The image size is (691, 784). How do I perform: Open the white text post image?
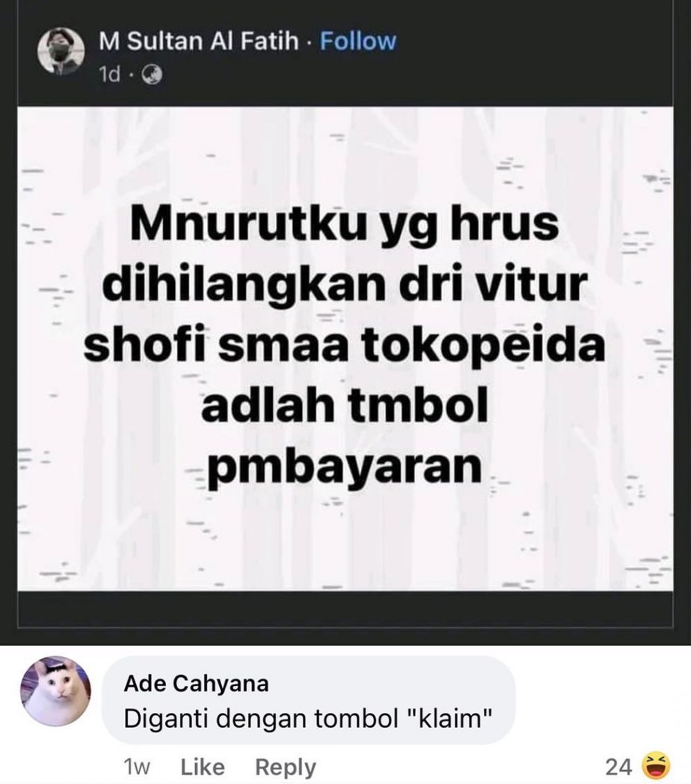(345, 349)
